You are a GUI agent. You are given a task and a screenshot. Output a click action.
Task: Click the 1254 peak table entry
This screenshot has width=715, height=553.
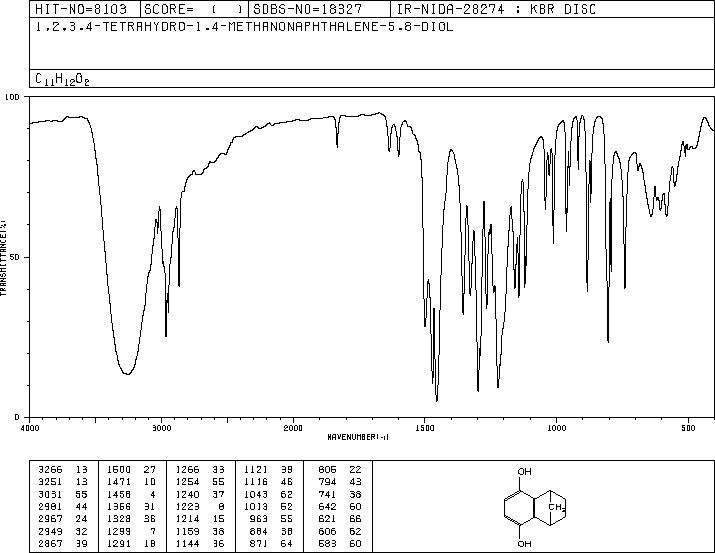[x=200, y=482]
